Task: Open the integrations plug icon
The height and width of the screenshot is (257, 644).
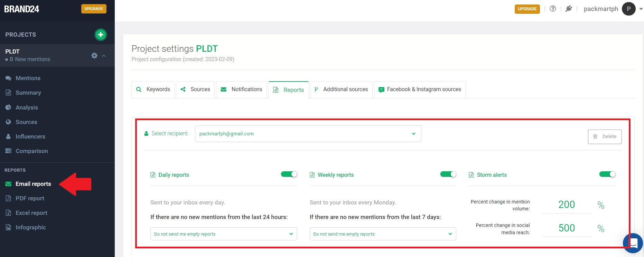Action: pyautogui.click(x=569, y=9)
